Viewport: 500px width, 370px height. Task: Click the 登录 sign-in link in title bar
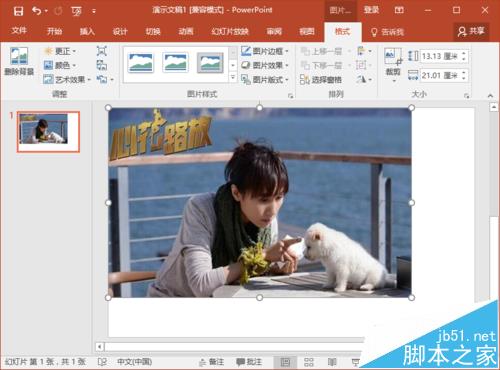tap(371, 10)
